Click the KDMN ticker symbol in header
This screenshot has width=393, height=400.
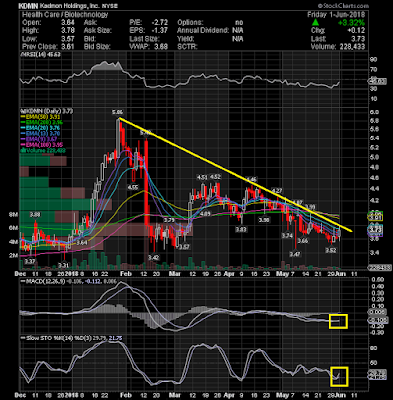28,6
